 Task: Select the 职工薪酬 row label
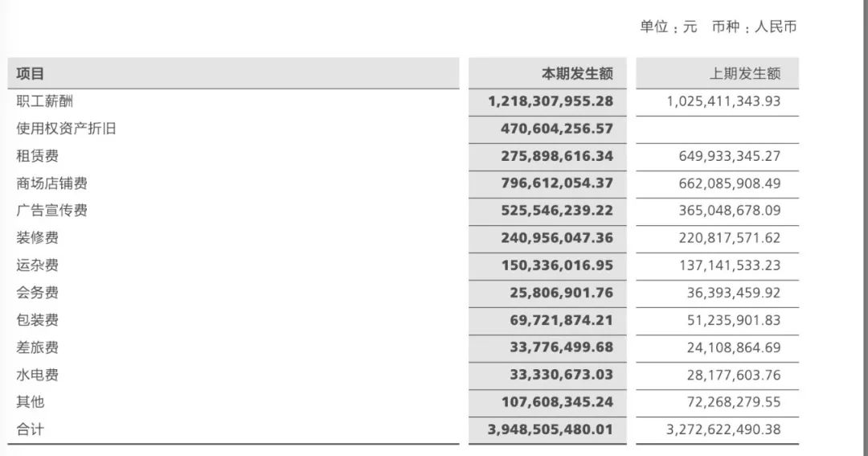coord(45,101)
